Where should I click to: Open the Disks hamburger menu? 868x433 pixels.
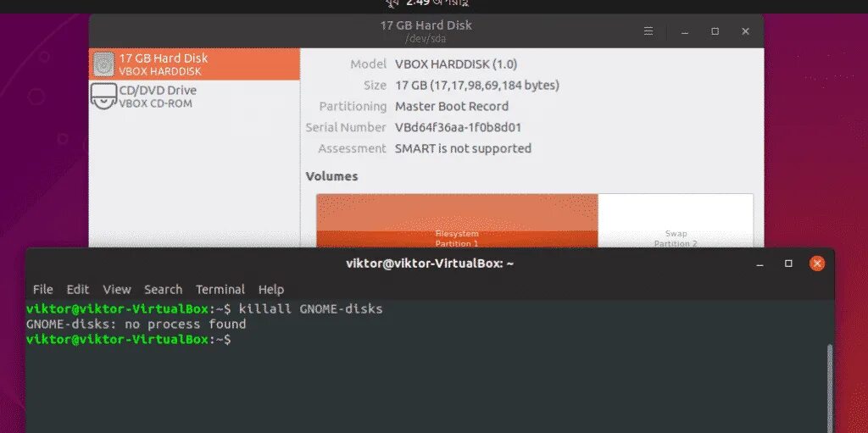(x=648, y=31)
